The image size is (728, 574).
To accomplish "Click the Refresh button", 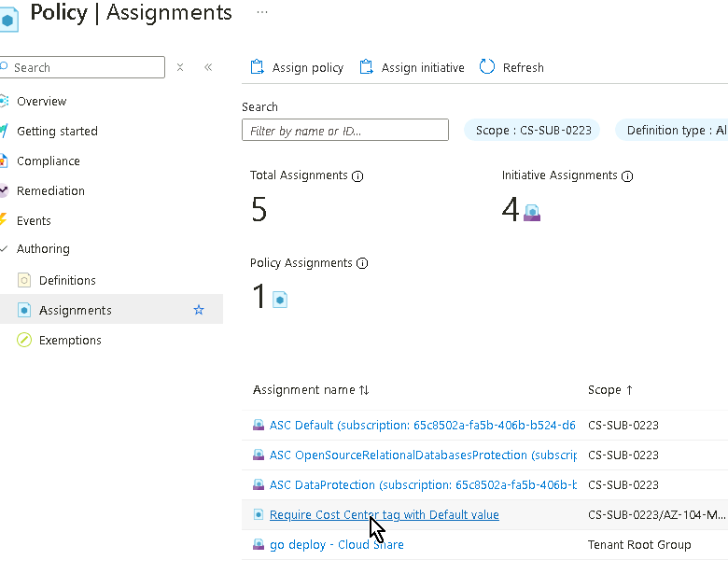I will point(511,67).
